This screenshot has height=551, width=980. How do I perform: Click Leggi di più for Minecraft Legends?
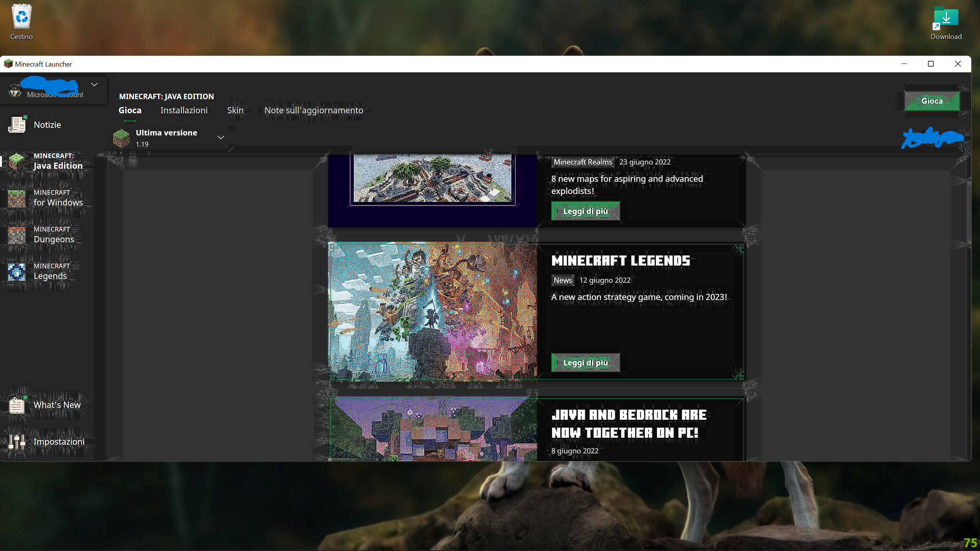585,363
